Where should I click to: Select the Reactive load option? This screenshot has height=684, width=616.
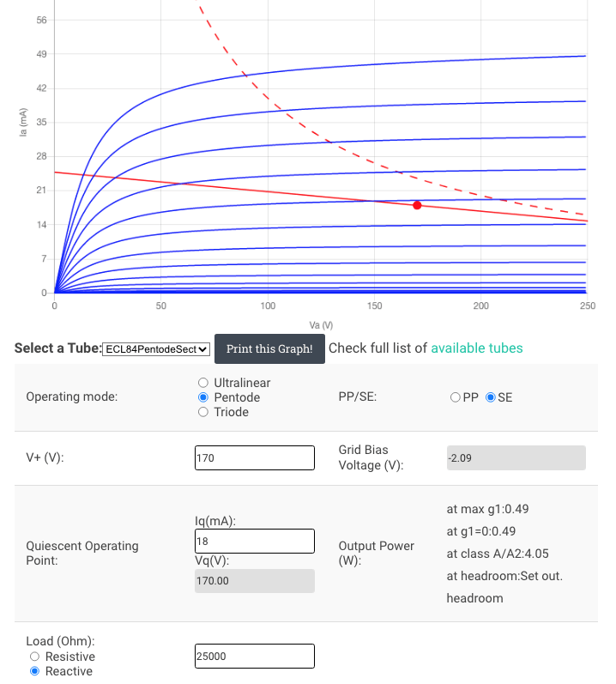pos(35,671)
